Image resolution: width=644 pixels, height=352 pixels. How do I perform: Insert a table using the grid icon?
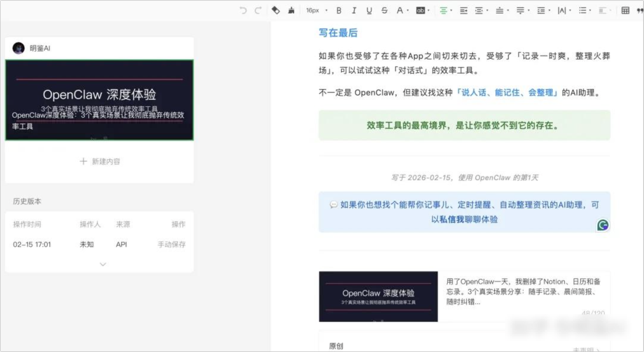click(626, 10)
